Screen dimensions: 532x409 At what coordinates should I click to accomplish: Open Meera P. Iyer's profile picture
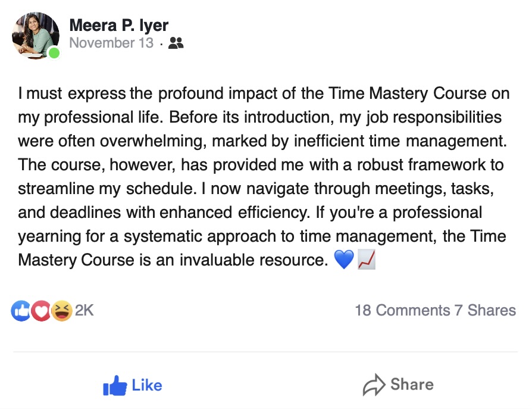pos(35,36)
